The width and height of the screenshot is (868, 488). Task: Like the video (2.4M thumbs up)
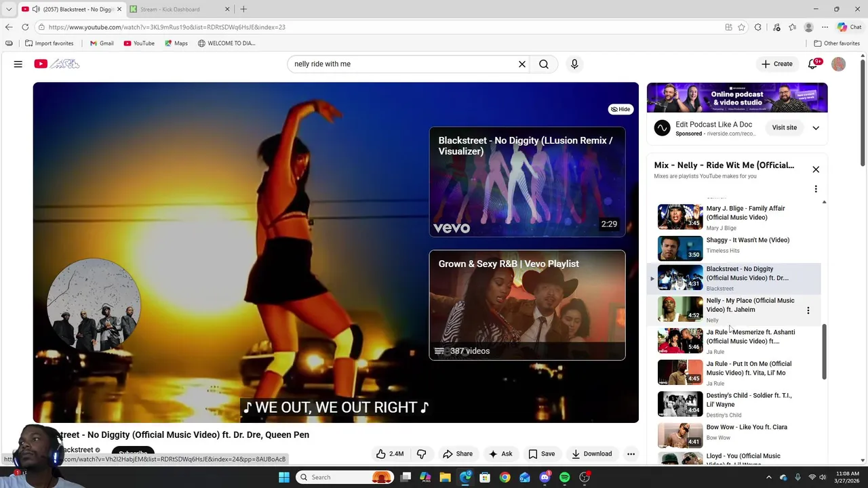390,454
